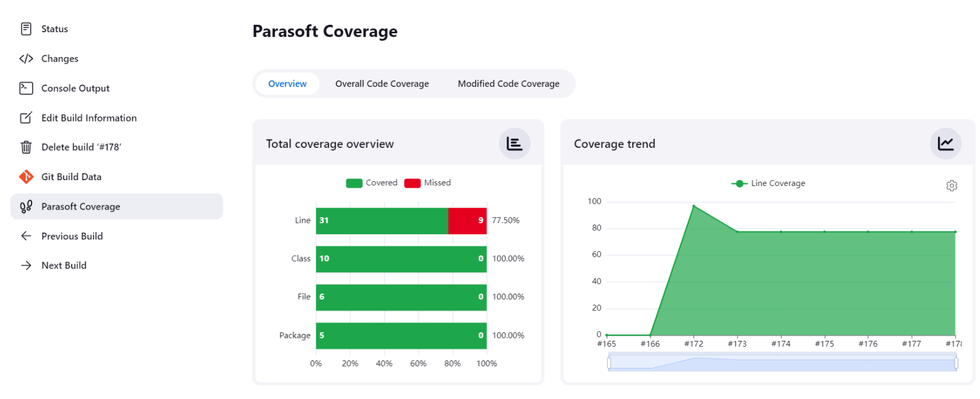Select the Overview tab
The image size is (980, 399).
coord(287,83)
